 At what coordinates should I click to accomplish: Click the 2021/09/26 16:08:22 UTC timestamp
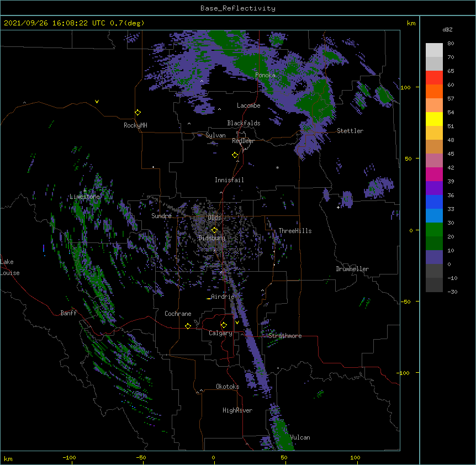(55, 23)
